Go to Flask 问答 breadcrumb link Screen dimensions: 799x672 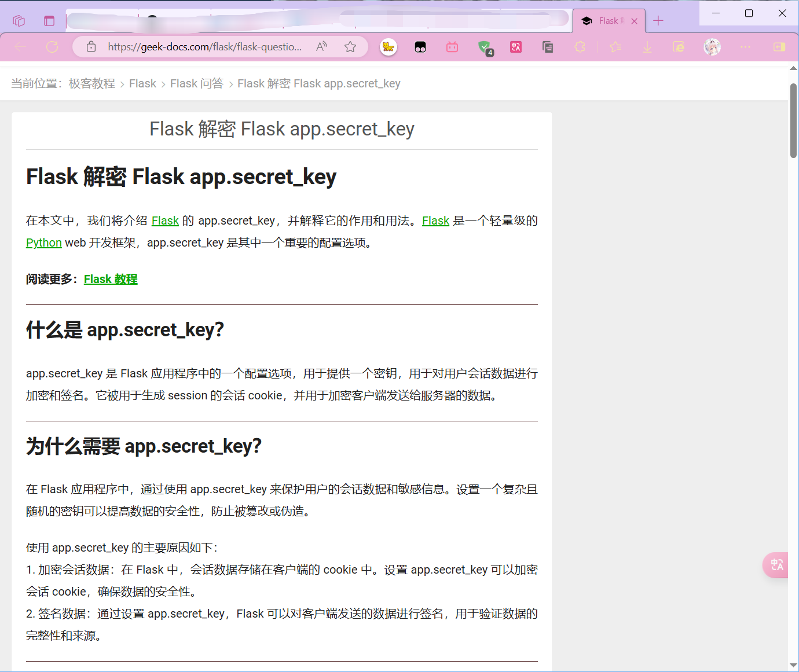pos(197,83)
